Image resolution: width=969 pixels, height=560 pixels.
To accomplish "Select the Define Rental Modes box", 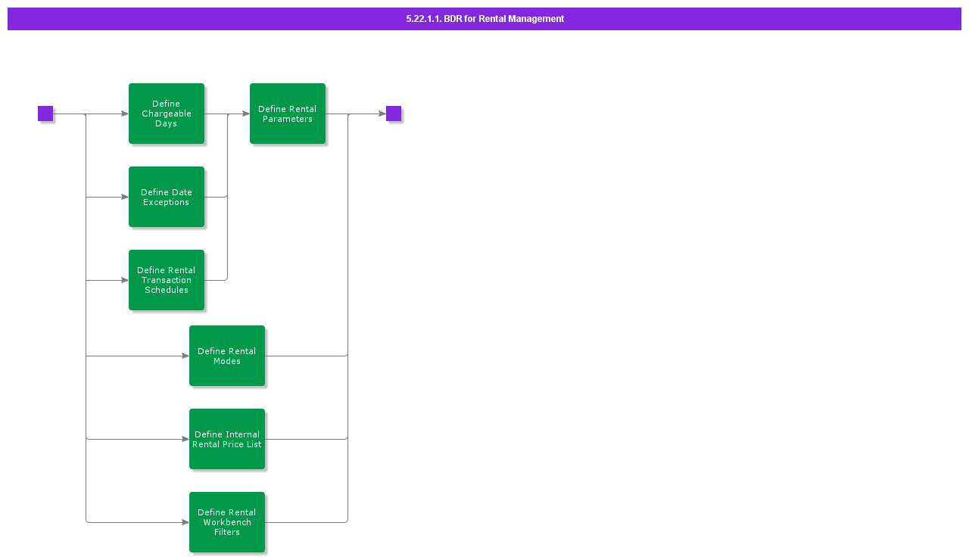I will coord(227,356).
